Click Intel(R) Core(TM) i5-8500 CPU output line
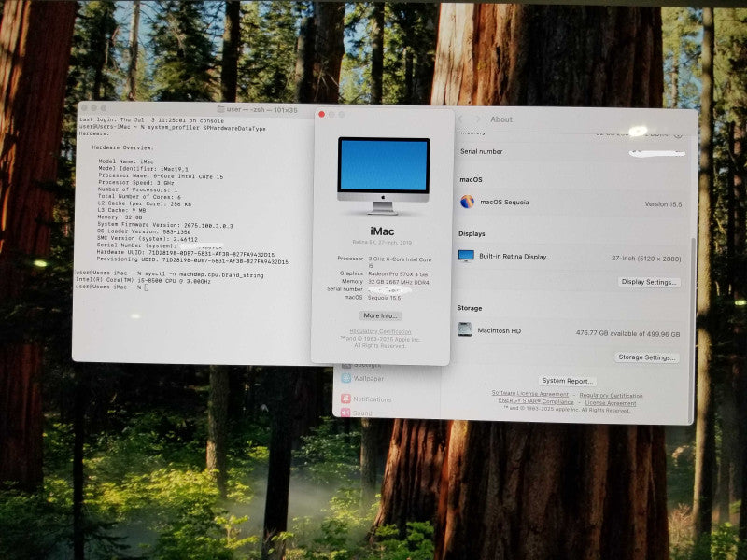Viewport: 747px width, 560px height. pos(143,281)
